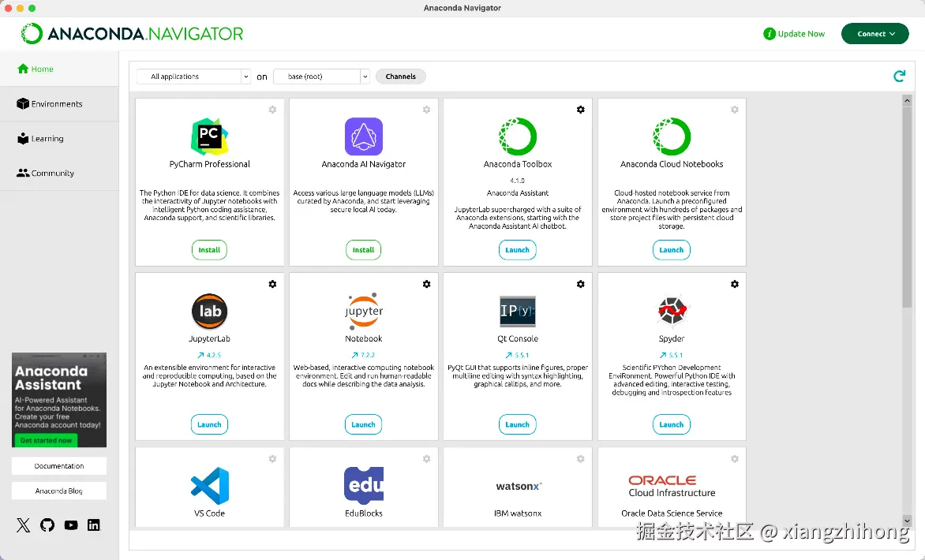The height and width of the screenshot is (560, 925).
Task: Open the All applications filter dropdown
Action: [193, 77]
